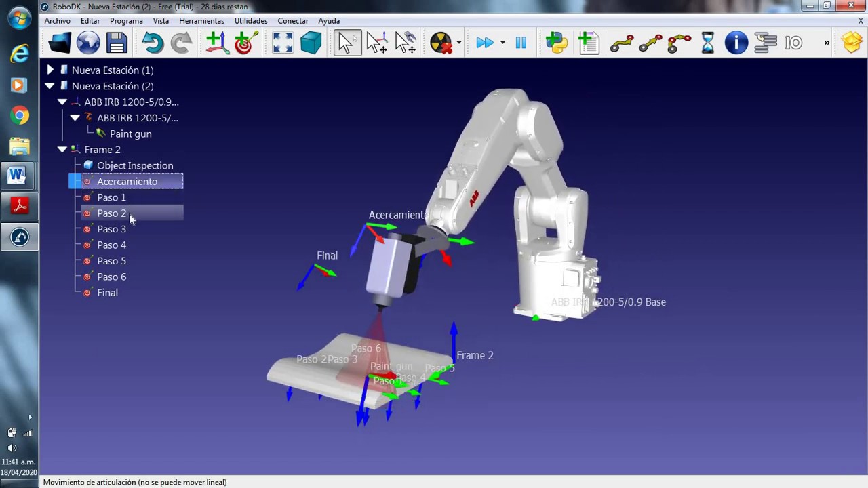Open station file icon in toolbar
This screenshot has width=868, height=488.
(59, 43)
